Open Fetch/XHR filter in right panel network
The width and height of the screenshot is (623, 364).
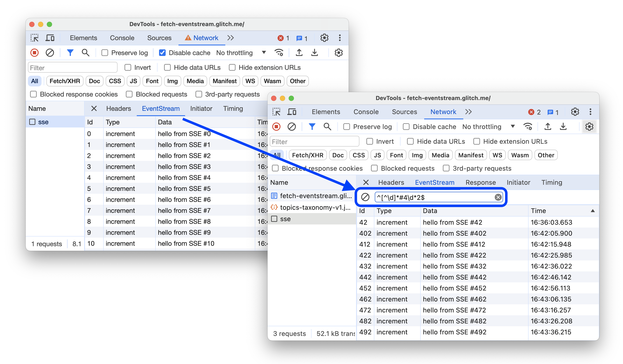(308, 155)
